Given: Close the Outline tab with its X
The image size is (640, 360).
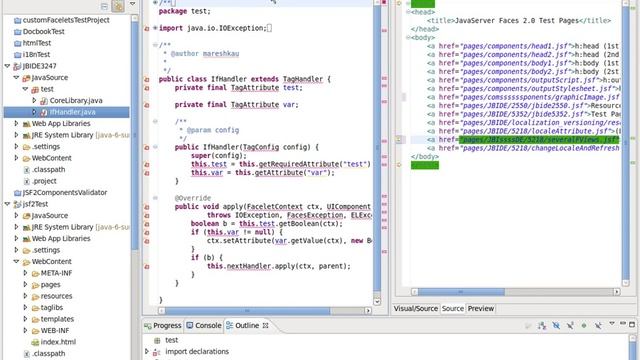Looking at the screenshot, I should 265,325.
